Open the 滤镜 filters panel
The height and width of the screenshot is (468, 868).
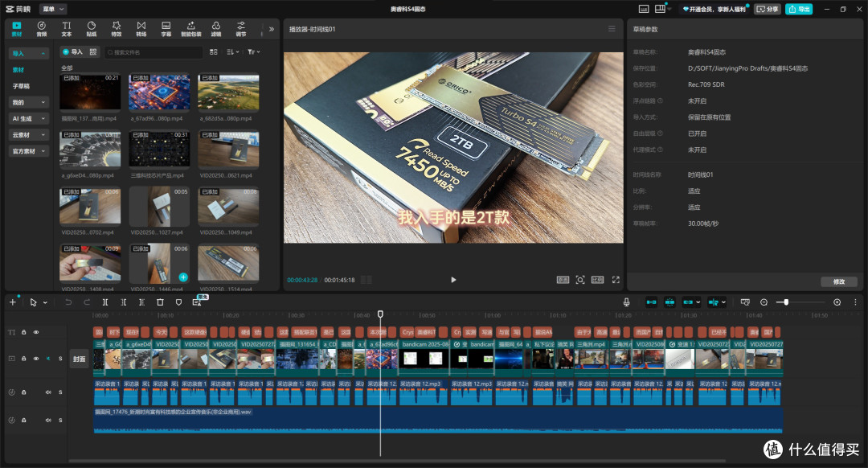tap(216, 29)
